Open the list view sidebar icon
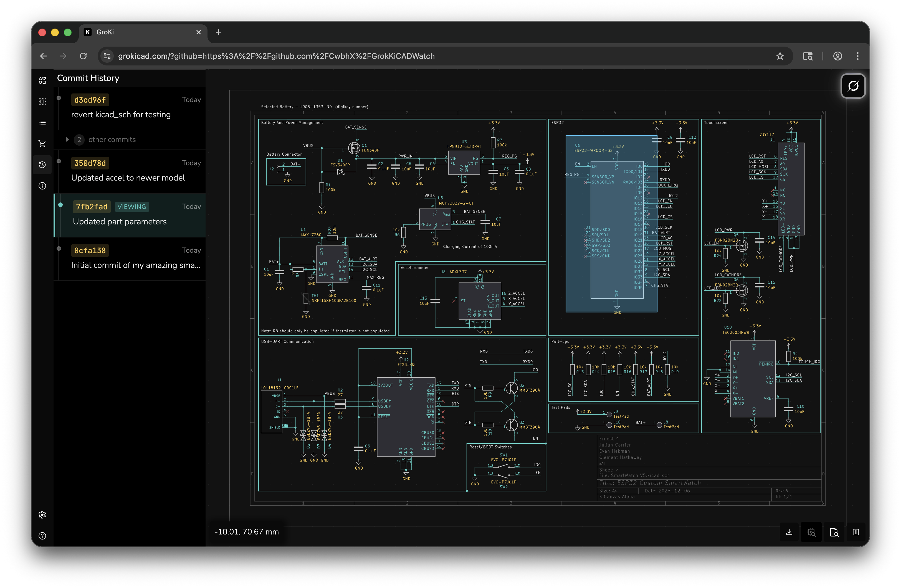The image size is (901, 588). (42, 123)
